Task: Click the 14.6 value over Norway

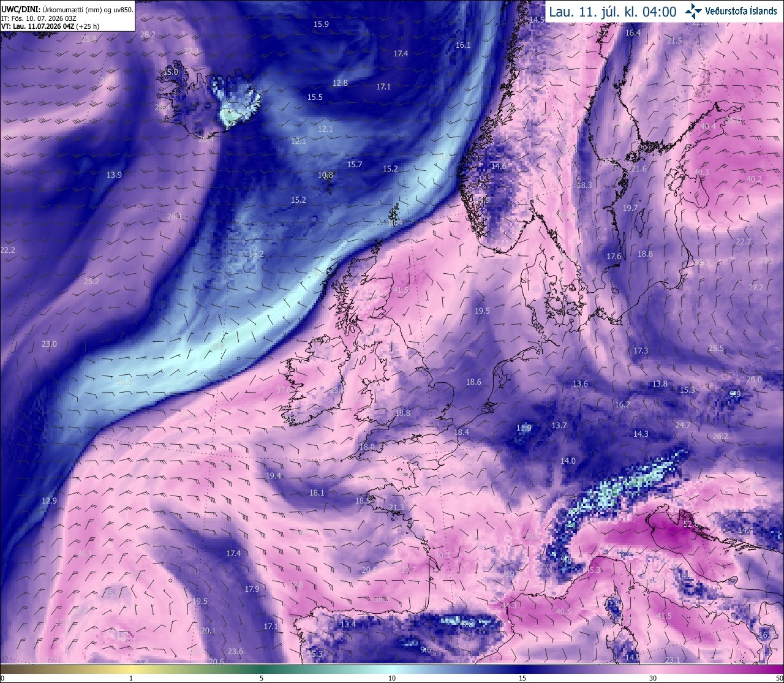Action: (499, 166)
